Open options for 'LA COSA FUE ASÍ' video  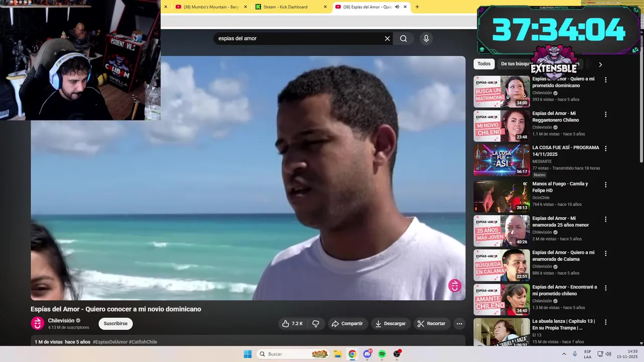(606, 149)
